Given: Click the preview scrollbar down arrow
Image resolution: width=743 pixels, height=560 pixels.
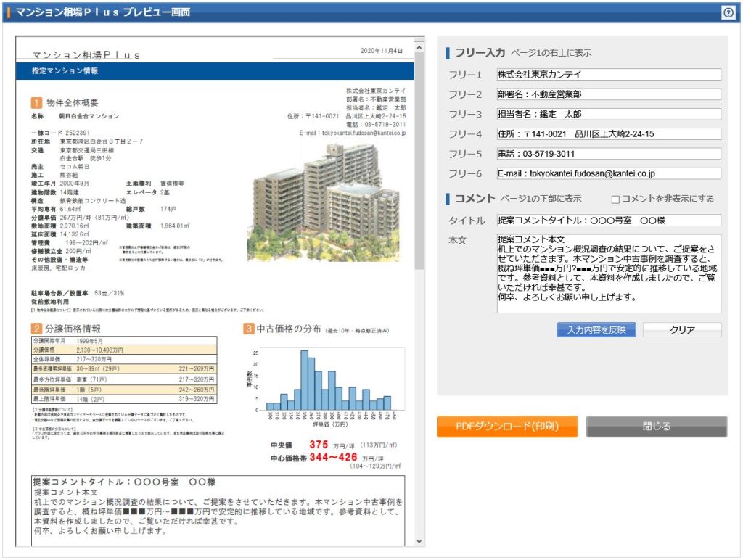Looking at the screenshot, I should coord(419,541).
